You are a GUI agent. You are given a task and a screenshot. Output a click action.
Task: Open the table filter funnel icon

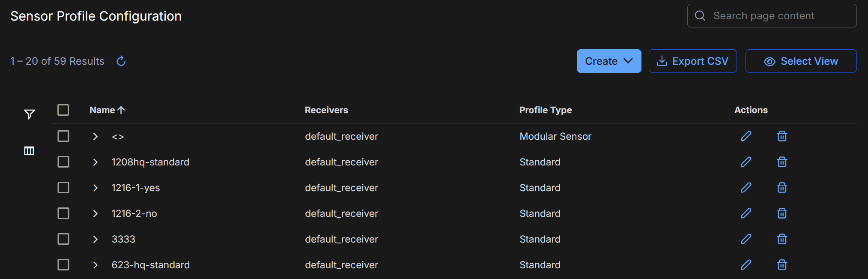click(x=29, y=114)
